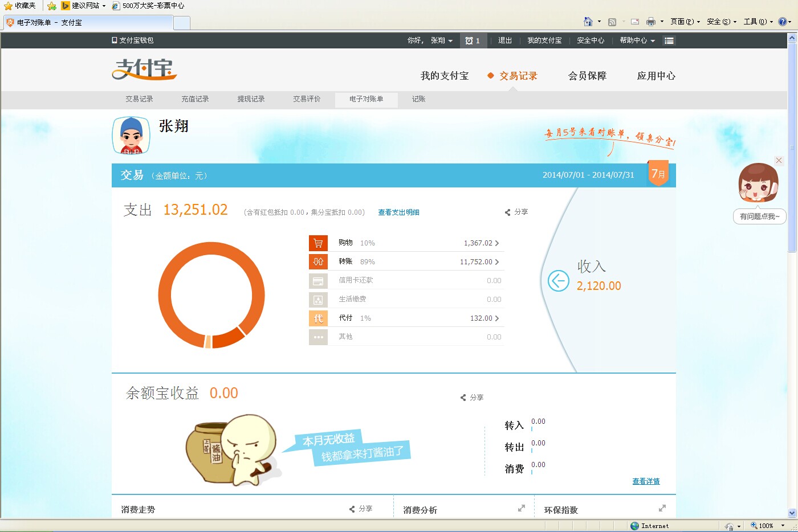798x532 pixels.
Task: Click the browser Home icon
Action: (588, 22)
